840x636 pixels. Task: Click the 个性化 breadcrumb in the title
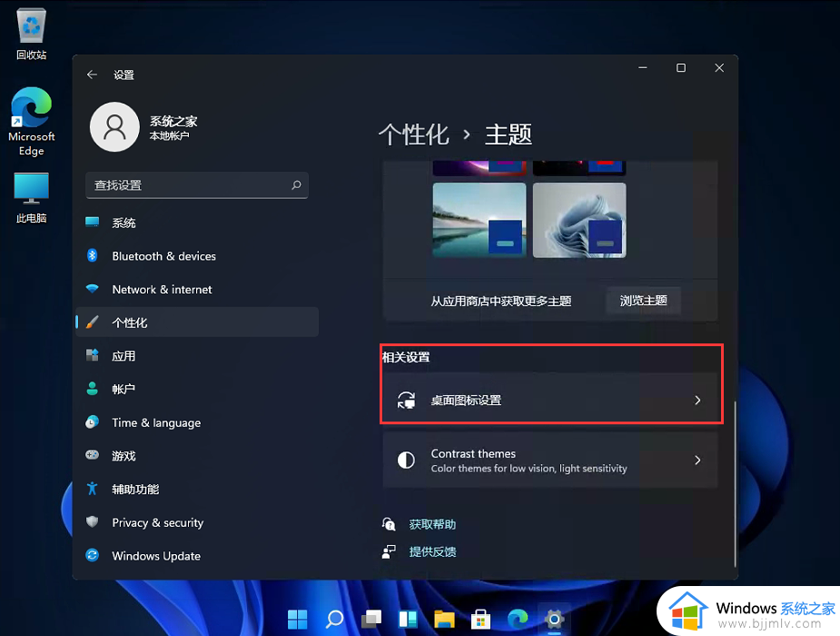pyautogui.click(x=413, y=134)
